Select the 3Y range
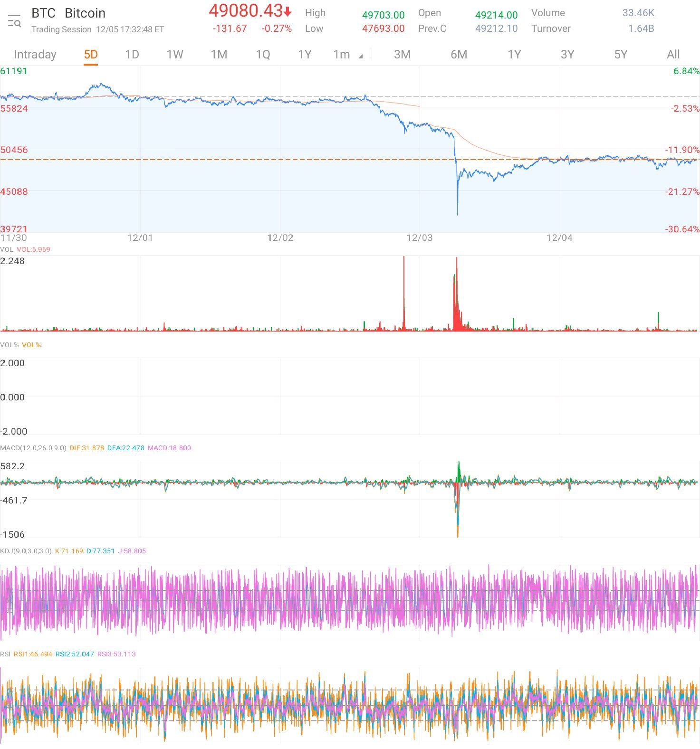 point(567,55)
